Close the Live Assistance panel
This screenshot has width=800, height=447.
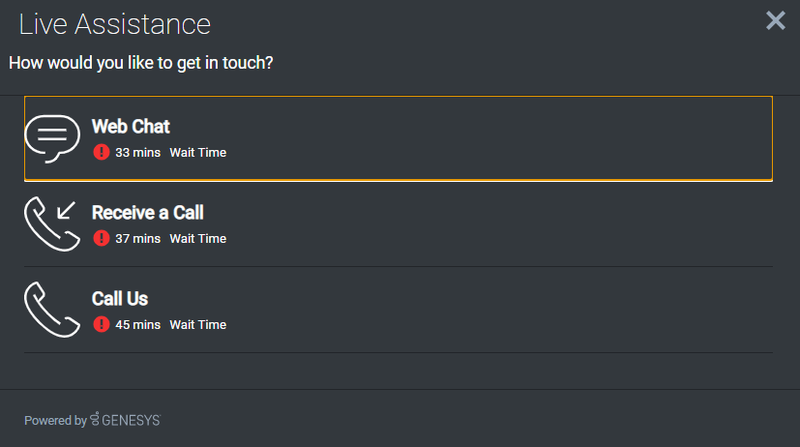click(x=776, y=20)
